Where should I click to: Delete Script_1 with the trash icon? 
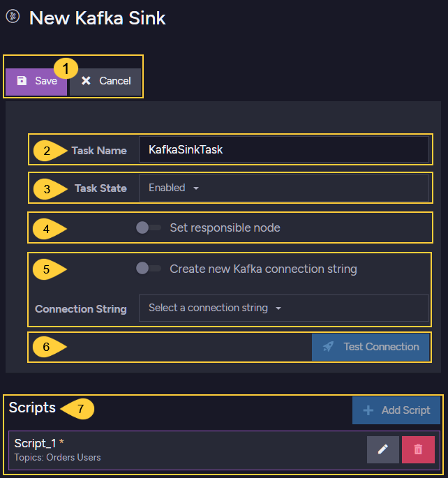coord(418,449)
